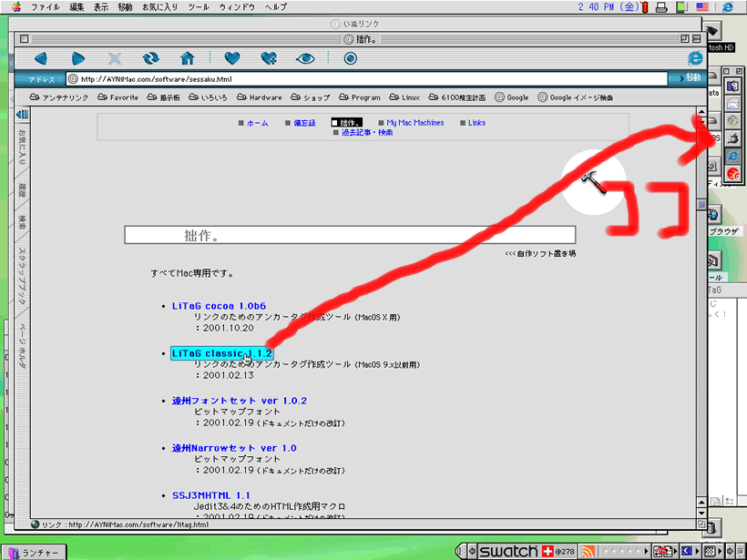Image resolution: width=747 pixels, height=560 pixels.
Task: Click the red swirl icon in the launcher palette
Action: tap(732, 173)
